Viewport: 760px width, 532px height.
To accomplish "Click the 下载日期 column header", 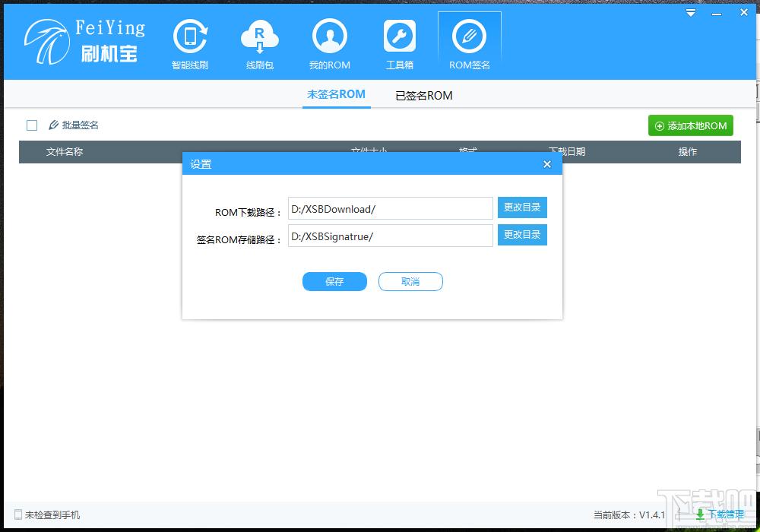I will (567, 152).
